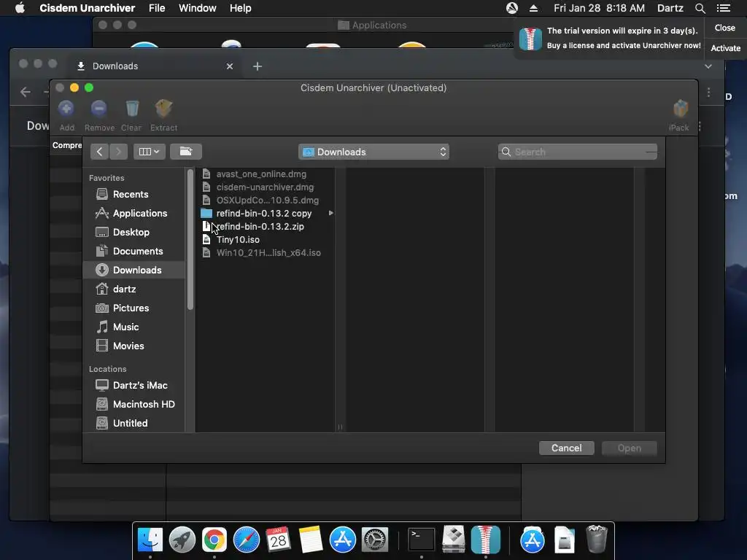Click Activate on the trial notification
The height and width of the screenshot is (560, 747).
pyautogui.click(x=726, y=48)
